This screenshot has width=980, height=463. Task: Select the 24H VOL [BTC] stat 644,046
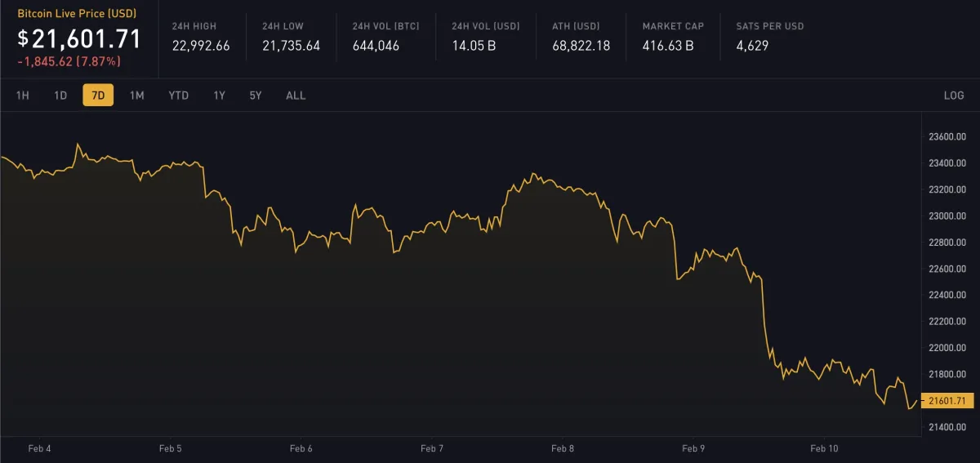pos(376,46)
